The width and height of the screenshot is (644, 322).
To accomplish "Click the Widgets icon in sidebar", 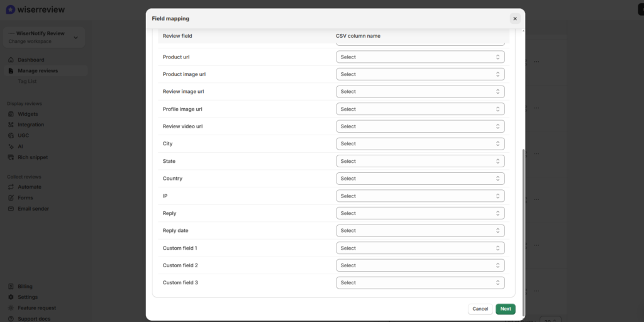I will pos(11,114).
